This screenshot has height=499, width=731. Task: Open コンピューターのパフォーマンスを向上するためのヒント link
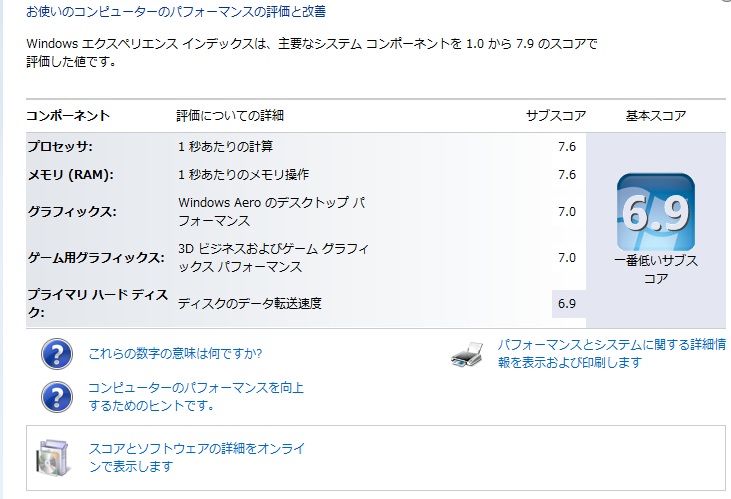pyautogui.click(x=196, y=396)
